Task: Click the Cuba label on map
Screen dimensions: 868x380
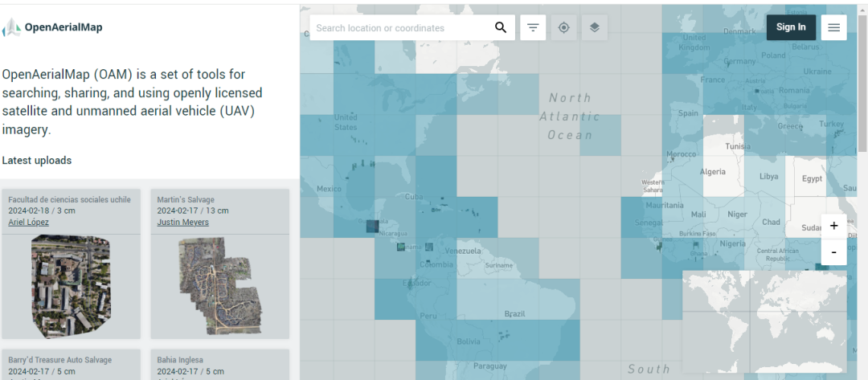Action: point(414,197)
